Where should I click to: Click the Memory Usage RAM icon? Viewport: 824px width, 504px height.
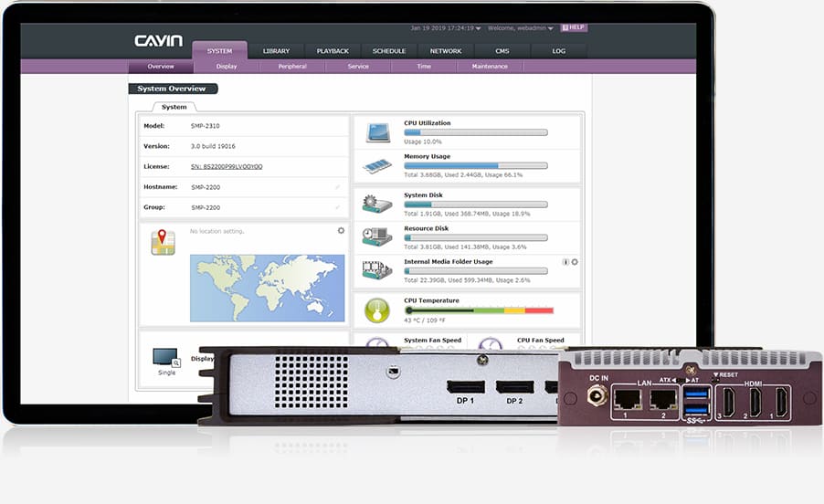tap(377, 166)
